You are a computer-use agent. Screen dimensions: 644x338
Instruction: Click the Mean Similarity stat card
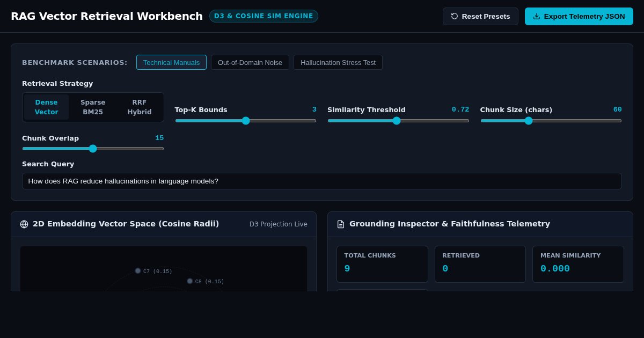(578, 264)
